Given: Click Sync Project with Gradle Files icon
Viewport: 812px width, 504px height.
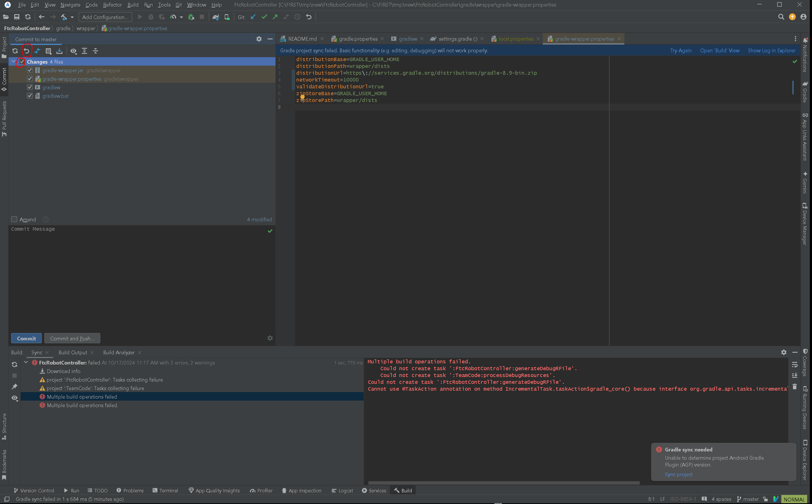Looking at the screenshot, I should (216, 17).
